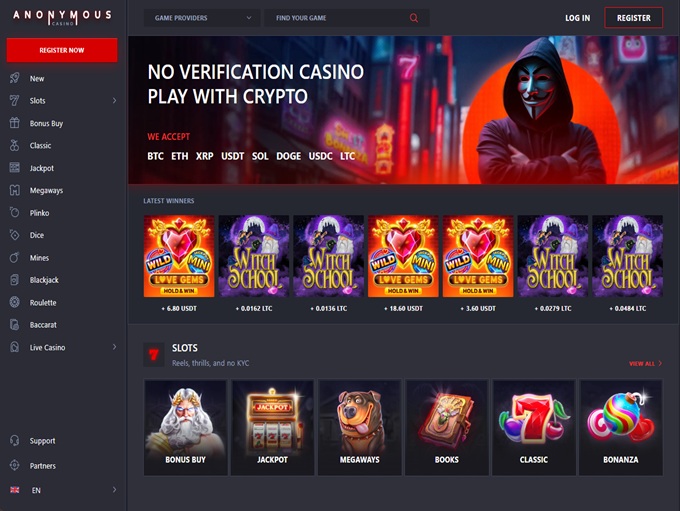
Task: Select the gift box Bonus Buy icon
Action: click(x=15, y=123)
